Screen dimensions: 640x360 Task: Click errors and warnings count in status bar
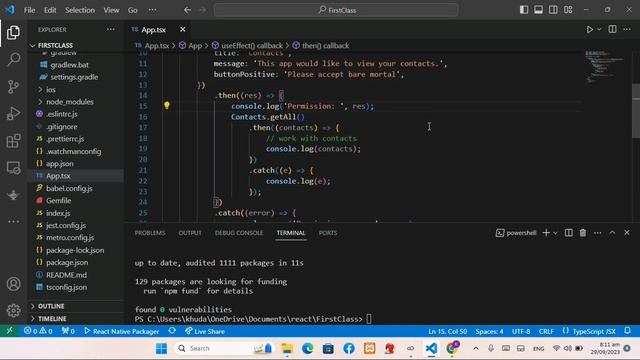pyautogui.click(x=38, y=331)
